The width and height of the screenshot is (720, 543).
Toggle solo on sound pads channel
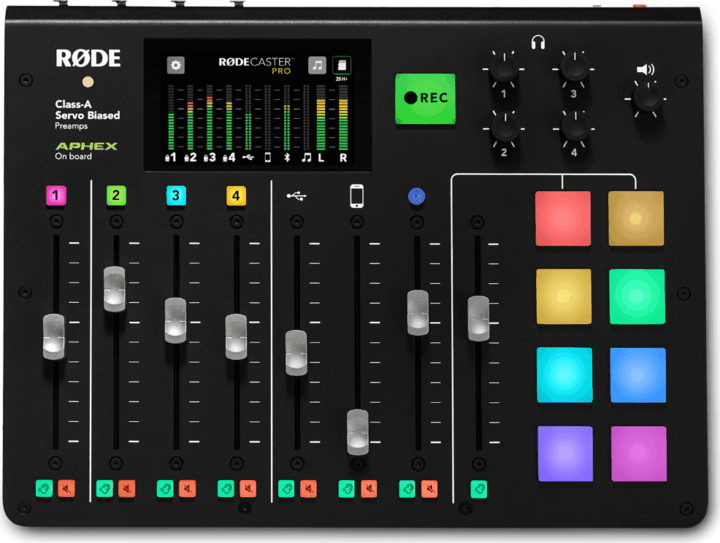tap(479, 489)
